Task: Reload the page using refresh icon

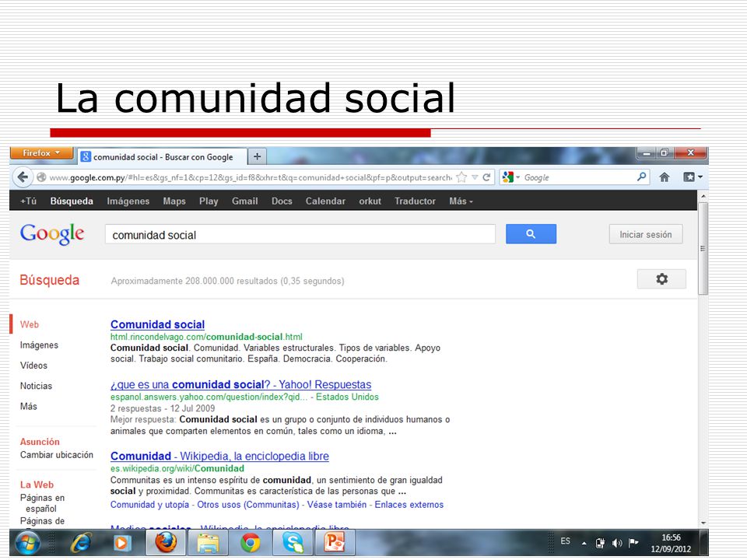Action: pos(486,177)
